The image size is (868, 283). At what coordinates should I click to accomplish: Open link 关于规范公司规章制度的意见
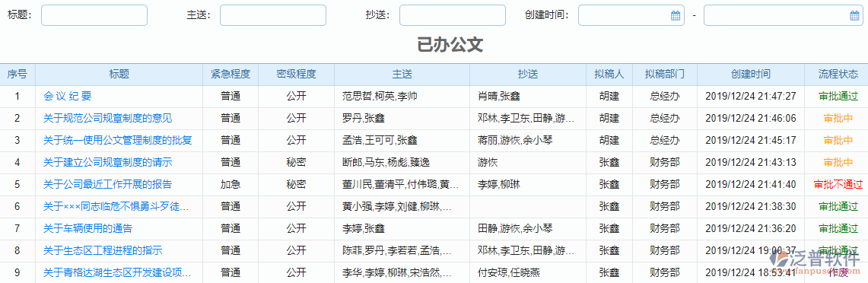tap(108, 119)
